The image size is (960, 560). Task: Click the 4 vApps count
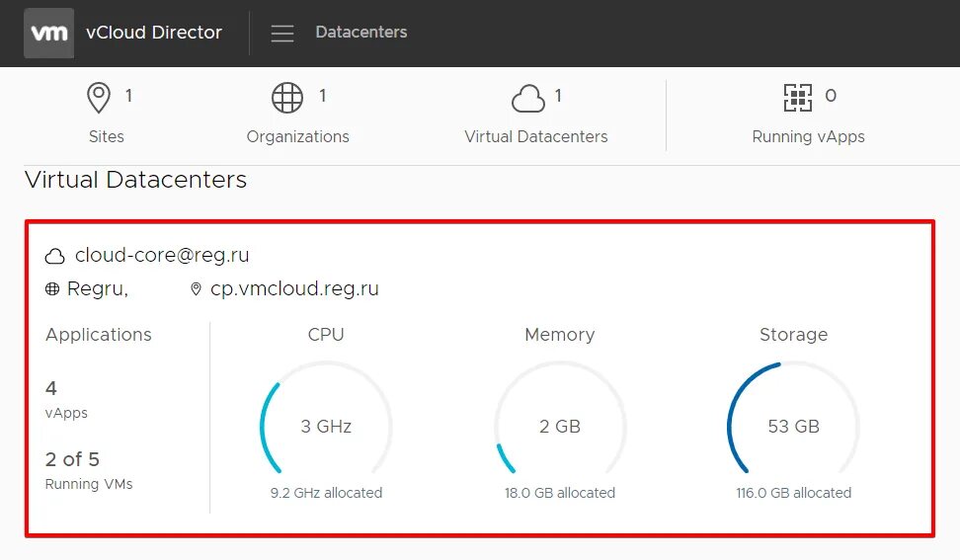click(x=51, y=389)
